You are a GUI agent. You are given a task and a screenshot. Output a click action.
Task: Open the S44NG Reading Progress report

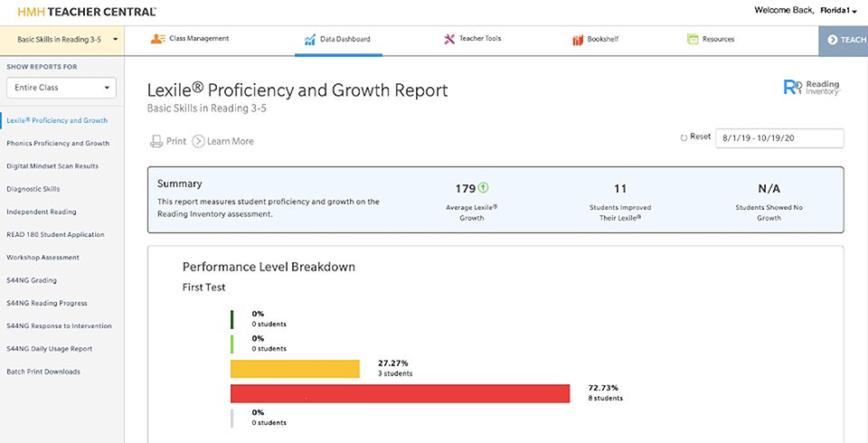click(x=47, y=304)
